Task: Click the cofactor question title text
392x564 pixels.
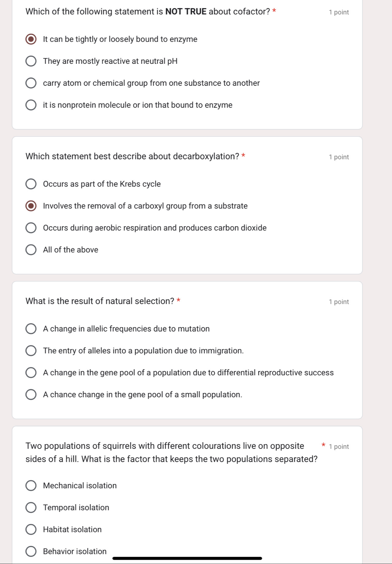Action: [147, 12]
